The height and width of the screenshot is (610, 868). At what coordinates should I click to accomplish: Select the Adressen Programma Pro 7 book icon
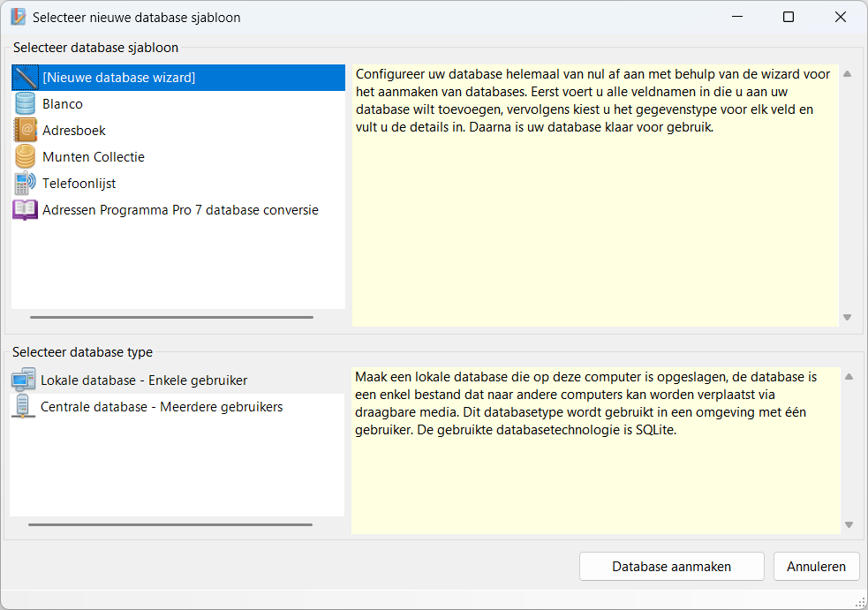tap(26, 210)
